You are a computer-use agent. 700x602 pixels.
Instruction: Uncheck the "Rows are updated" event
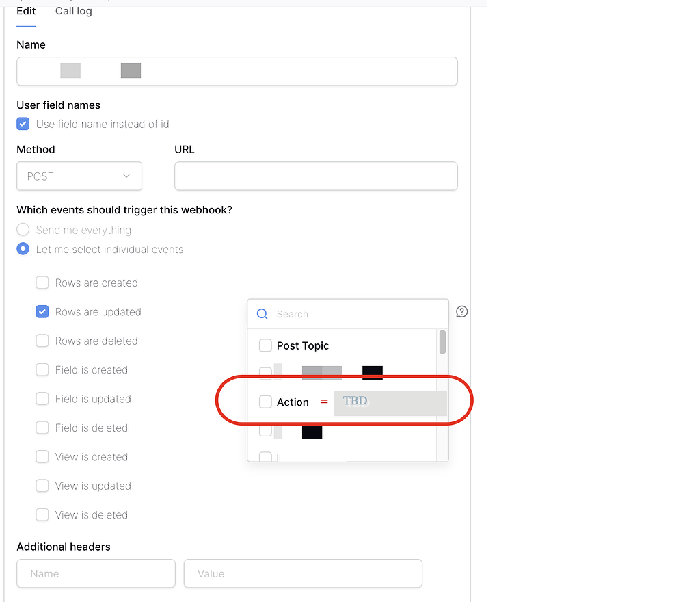[42, 311]
